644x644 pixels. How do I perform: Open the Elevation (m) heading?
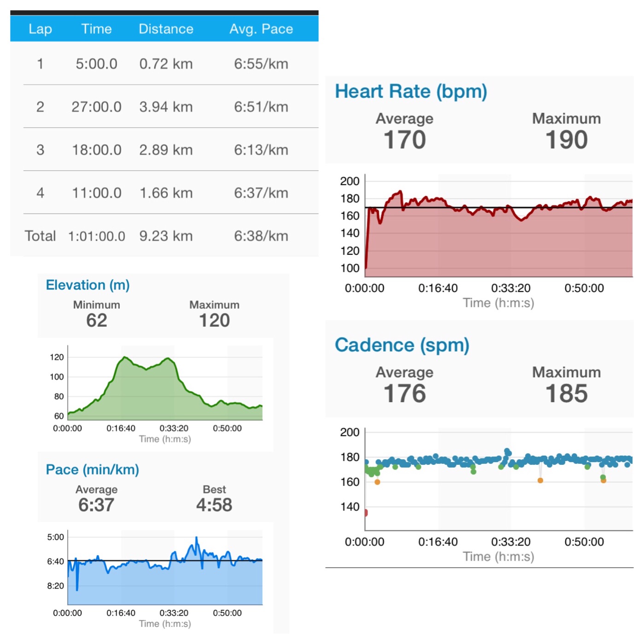coord(88,285)
